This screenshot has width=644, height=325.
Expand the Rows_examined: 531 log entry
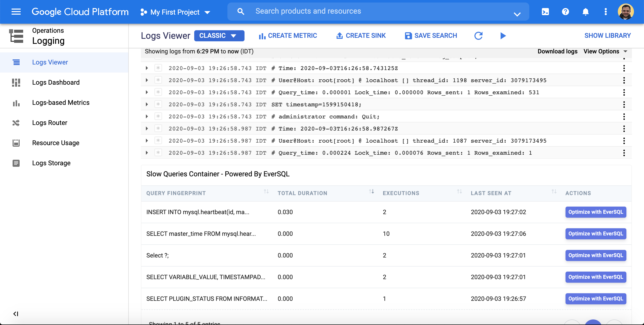click(x=147, y=92)
